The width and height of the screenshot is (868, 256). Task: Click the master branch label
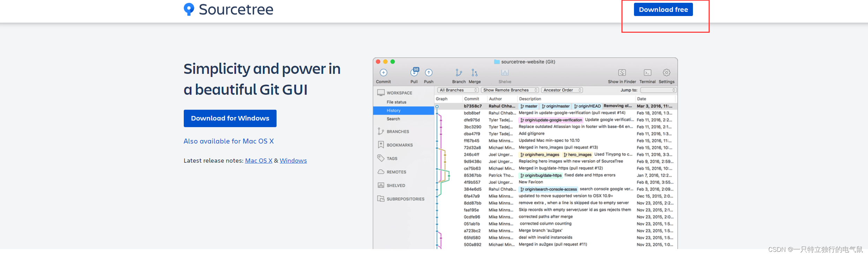click(529, 106)
